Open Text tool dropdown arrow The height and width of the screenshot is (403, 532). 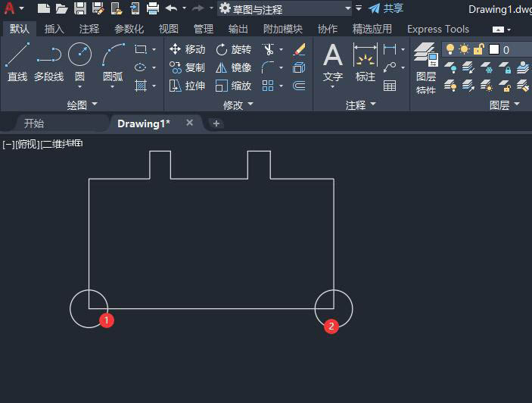point(333,87)
